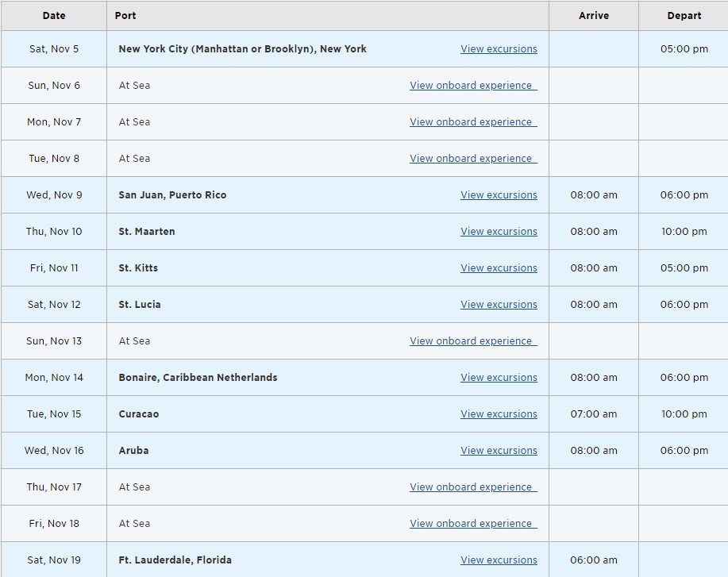
Task: View onboard experience for Fri, Nov 18
Action: click(473, 523)
